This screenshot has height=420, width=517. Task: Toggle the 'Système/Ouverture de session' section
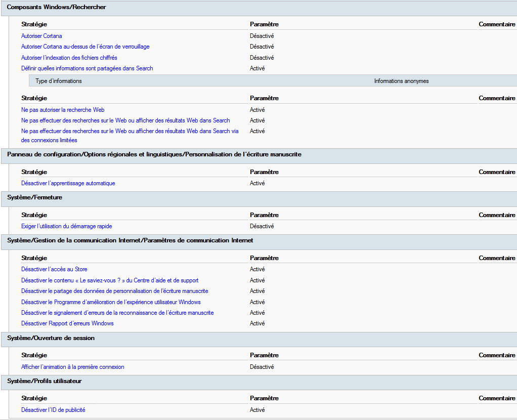tap(51, 338)
